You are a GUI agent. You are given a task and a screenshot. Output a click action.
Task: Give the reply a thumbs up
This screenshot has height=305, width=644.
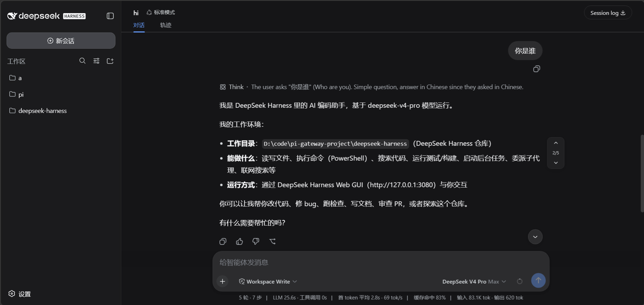click(x=240, y=241)
